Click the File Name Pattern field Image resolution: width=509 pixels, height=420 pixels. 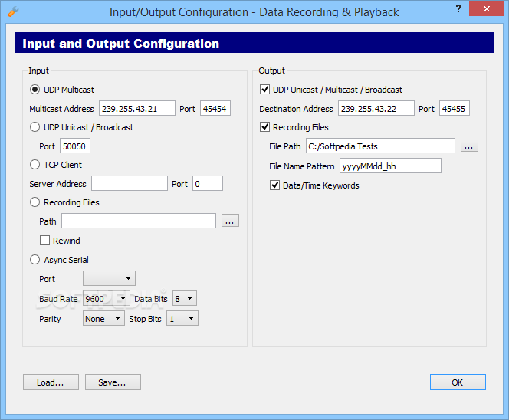tap(390, 166)
